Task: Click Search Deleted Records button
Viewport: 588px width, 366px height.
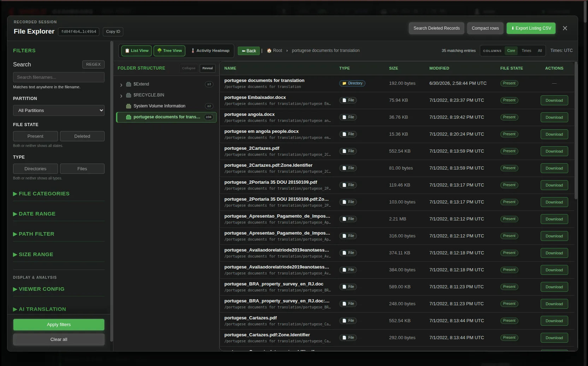Action: click(436, 28)
